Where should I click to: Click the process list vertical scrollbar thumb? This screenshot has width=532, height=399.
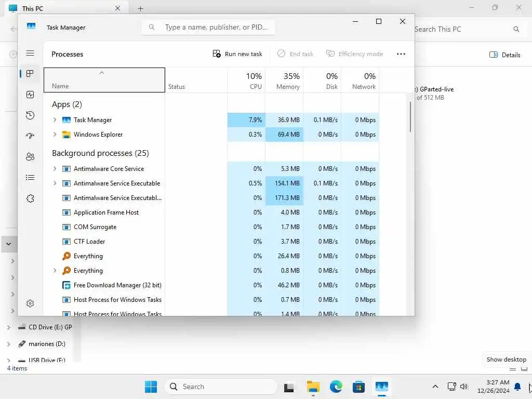[410, 117]
